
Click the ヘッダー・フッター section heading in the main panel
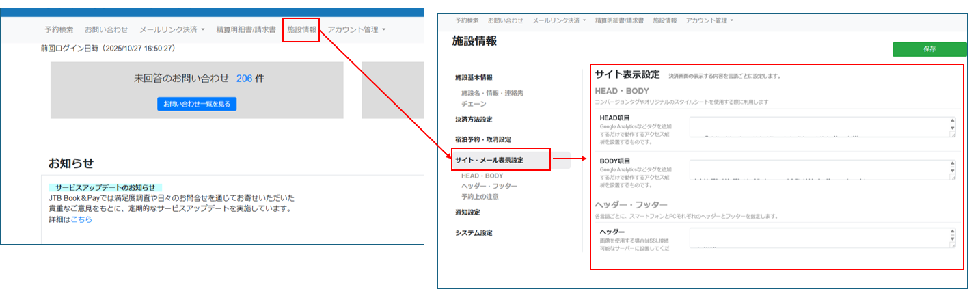[x=631, y=204]
